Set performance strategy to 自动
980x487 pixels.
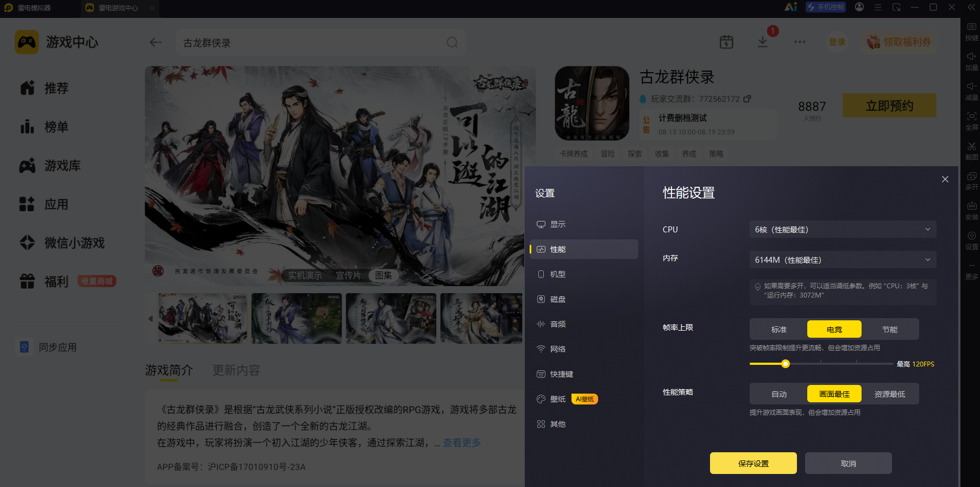click(x=779, y=394)
